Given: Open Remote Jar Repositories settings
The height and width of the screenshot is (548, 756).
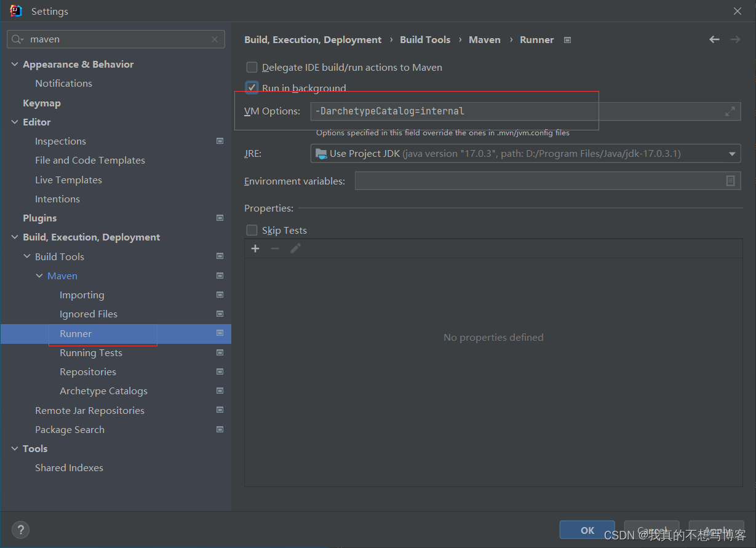Looking at the screenshot, I should 89,410.
